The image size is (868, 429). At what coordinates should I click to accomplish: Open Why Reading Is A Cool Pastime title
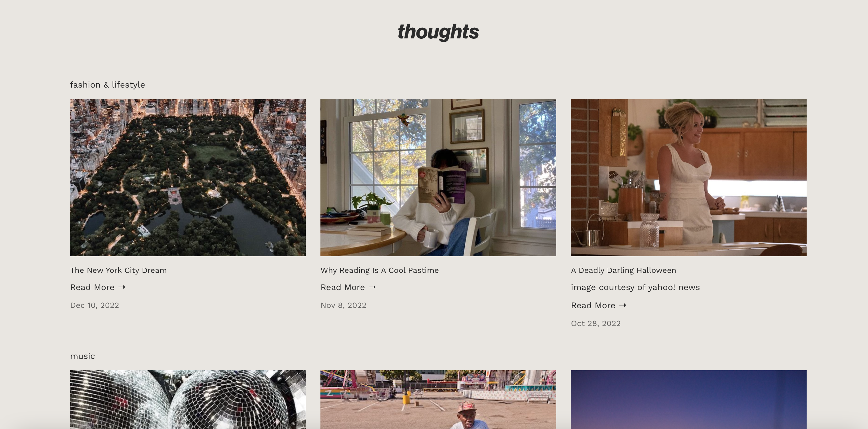pos(379,270)
